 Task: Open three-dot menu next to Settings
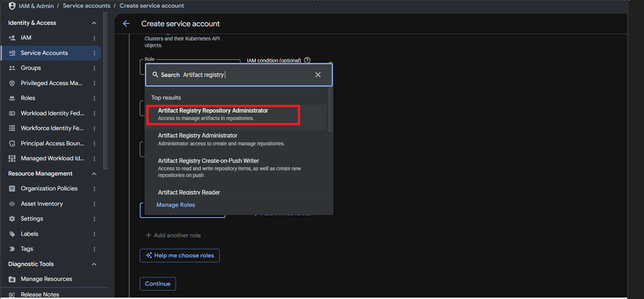coord(95,219)
